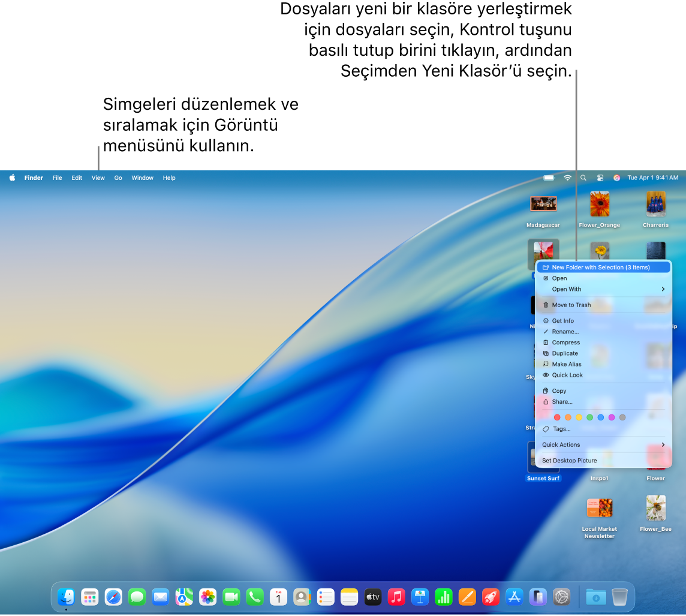Check the battery status icon
This screenshot has height=616, width=686.
[x=549, y=178]
